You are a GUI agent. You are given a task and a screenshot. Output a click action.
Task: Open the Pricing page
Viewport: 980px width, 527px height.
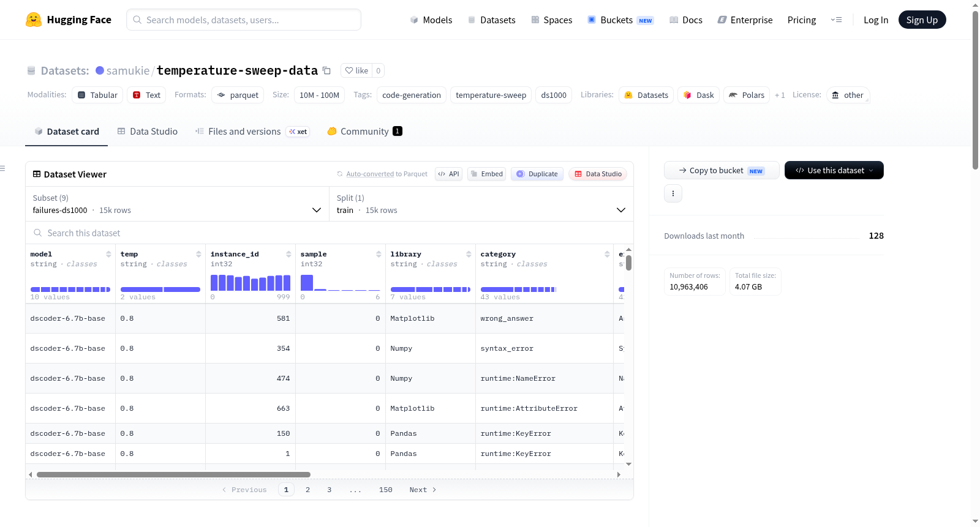(x=802, y=20)
